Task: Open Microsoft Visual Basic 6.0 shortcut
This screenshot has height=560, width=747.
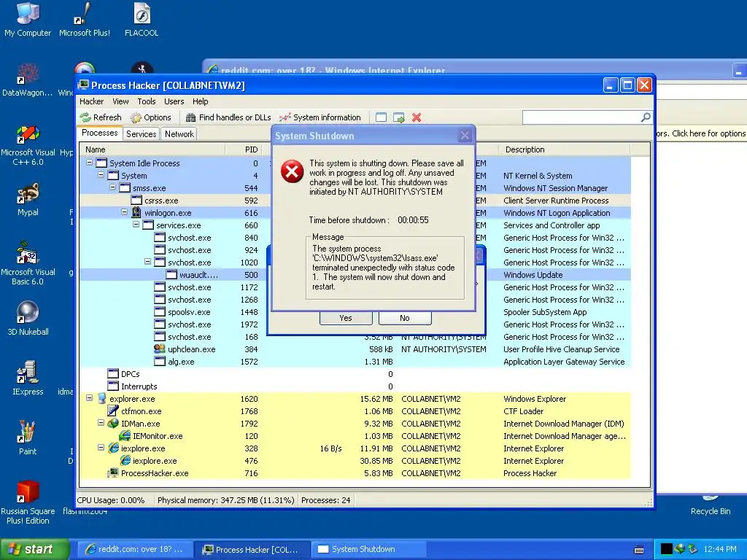Action: tap(28, 263)
